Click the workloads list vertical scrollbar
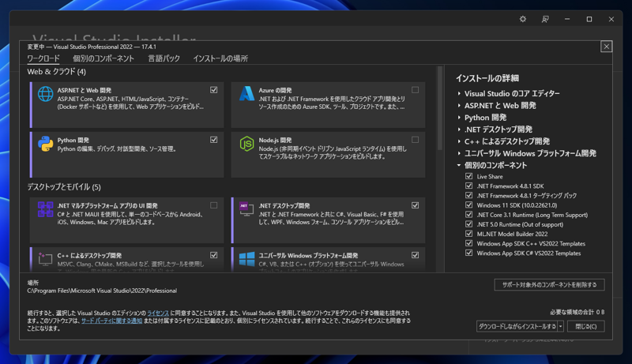Screen dimensions: 632x364 (x=440, y=109)
